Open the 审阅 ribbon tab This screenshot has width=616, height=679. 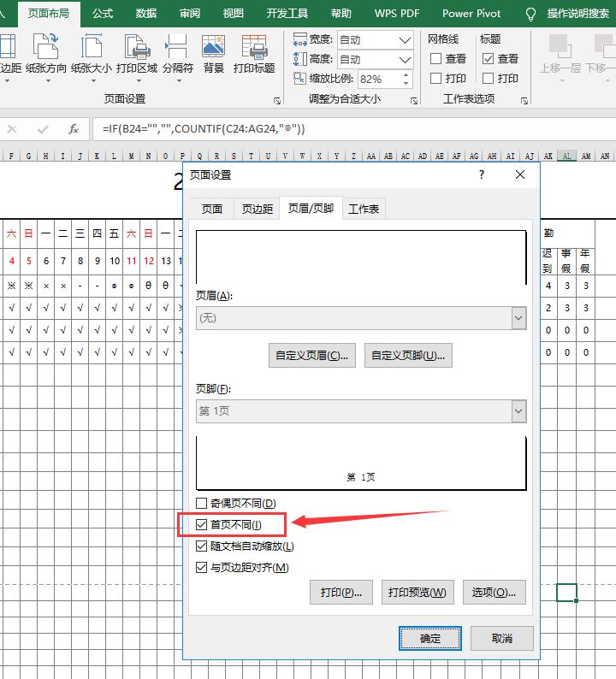pyautogui.click(x=190, y=14)
